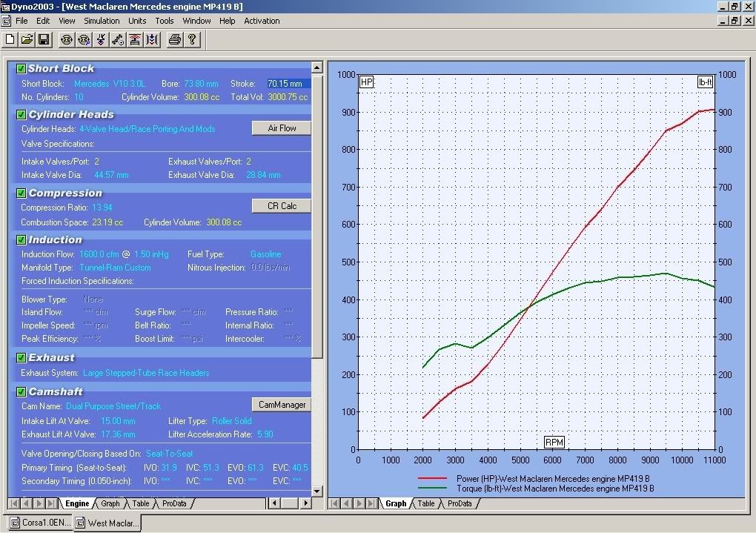The width and height of the screenshot is (756, 533).
Task: Open the red compression piston toolbar icon
Action: click(135, 39)
